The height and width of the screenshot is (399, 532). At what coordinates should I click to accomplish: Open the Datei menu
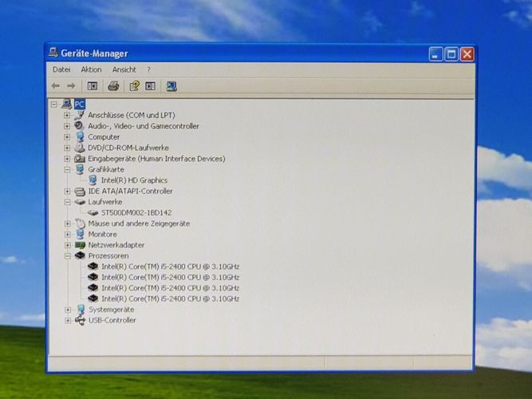[x=61, y=69]
